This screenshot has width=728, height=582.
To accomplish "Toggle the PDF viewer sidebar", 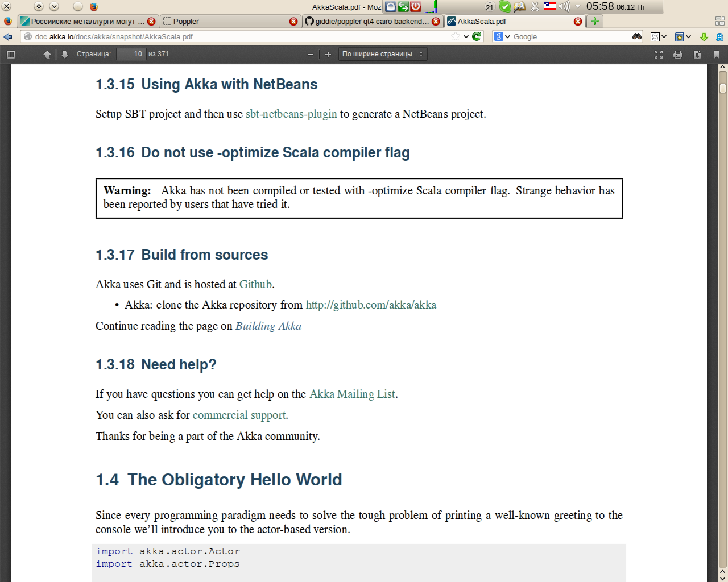I will pos(10,55).
